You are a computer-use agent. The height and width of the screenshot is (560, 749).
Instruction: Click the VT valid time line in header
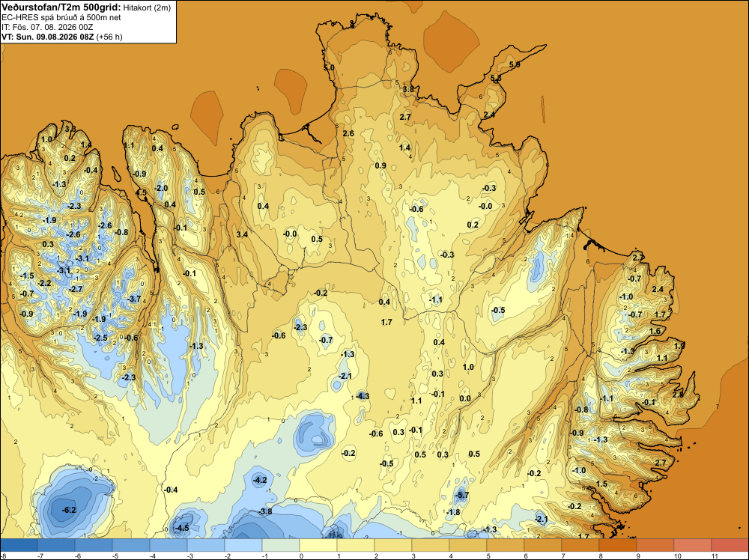62,37
